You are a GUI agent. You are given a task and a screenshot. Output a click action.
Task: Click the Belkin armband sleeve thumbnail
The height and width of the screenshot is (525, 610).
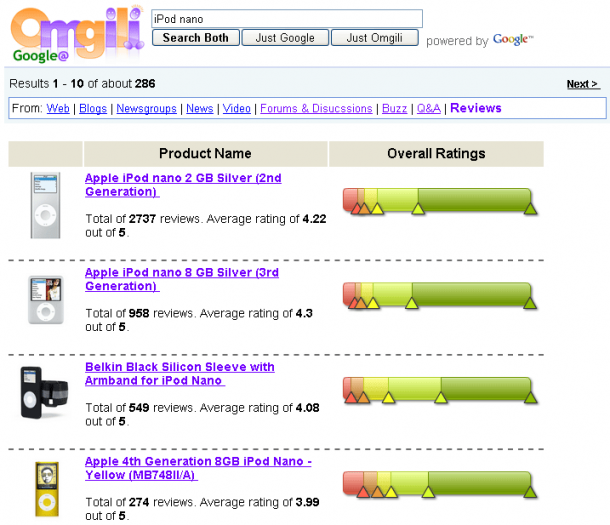44,392
